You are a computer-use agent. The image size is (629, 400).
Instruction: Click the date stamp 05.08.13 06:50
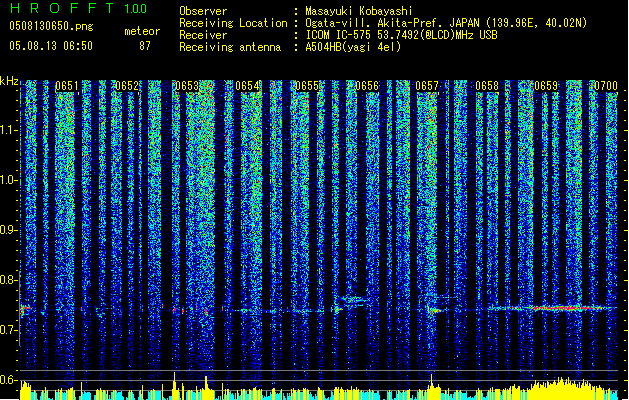(51, 46)
